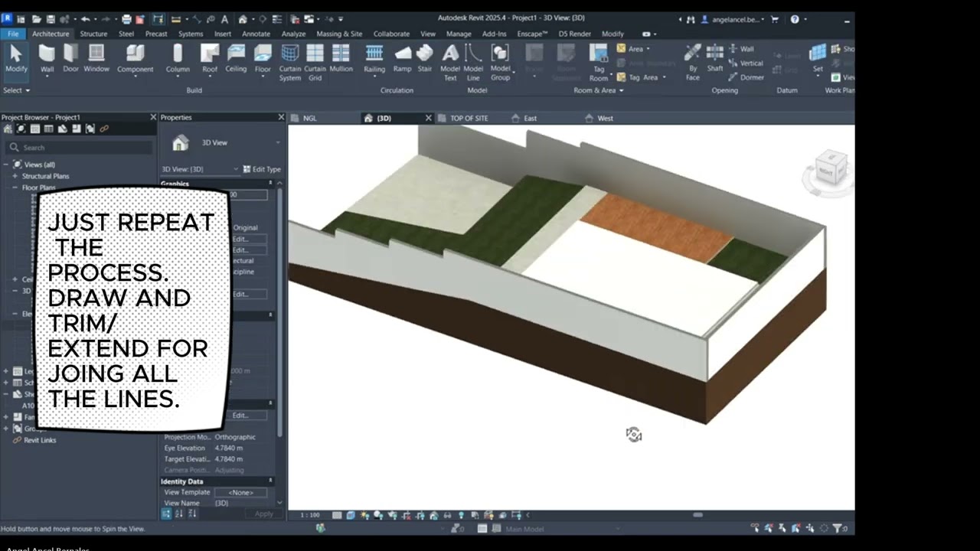Toggle visual style in view control bar
The image size is (980, 551).
click(x=351, y=515)
